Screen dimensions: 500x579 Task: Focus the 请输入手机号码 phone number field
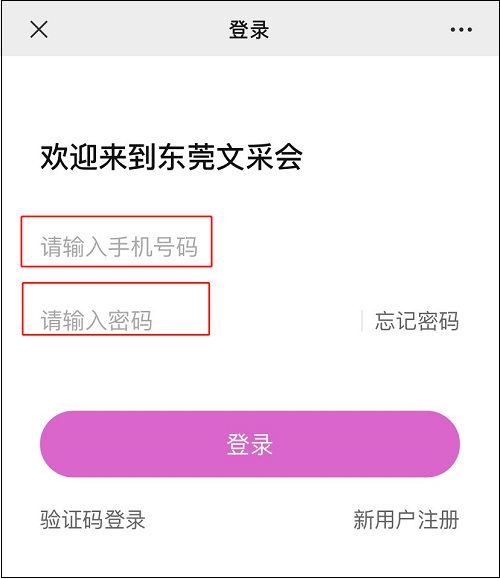click(x=117, y=241)
